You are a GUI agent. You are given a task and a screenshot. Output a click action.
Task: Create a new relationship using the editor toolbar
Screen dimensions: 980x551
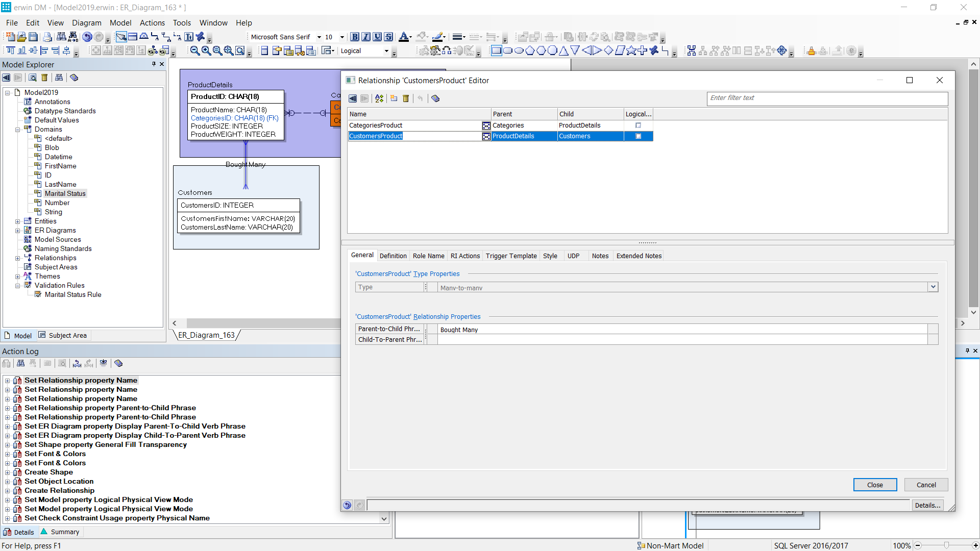[394, 98]
